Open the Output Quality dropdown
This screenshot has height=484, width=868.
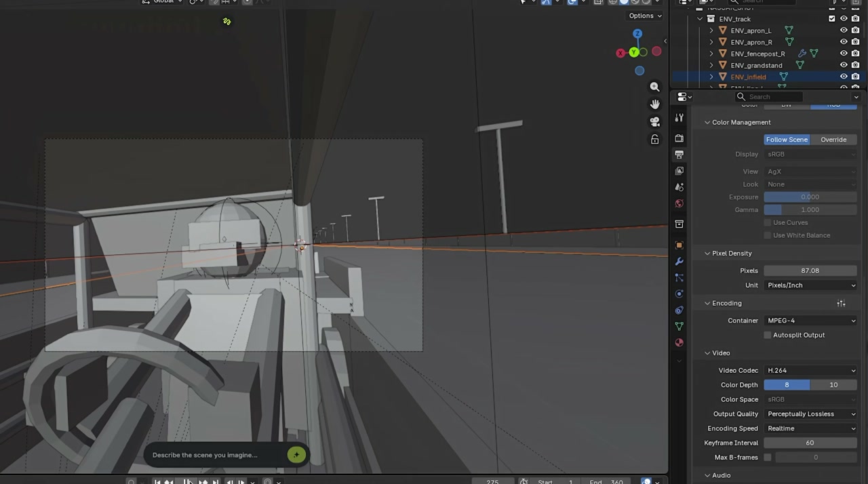click(810, 414)
